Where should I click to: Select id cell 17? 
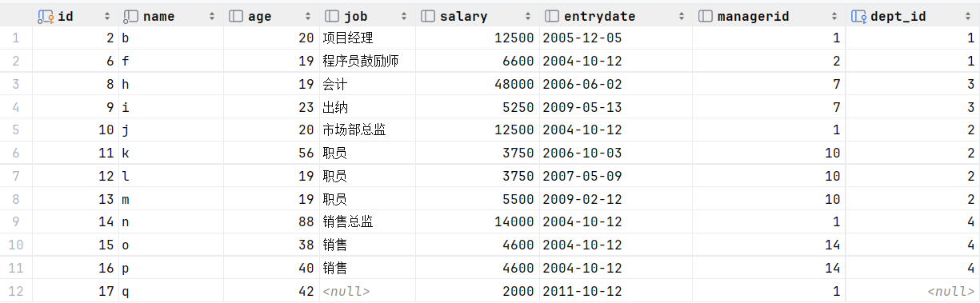[x=75, y=291]
